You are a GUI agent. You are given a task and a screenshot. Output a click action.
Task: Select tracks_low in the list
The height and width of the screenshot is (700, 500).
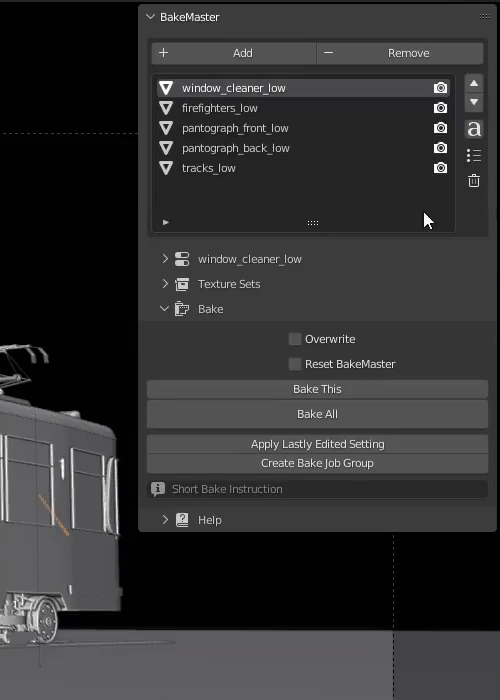point(303,168)
